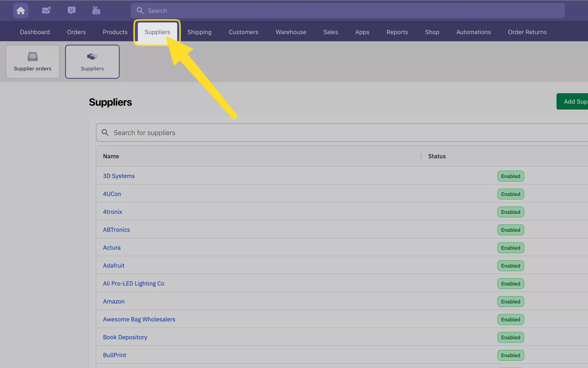Click Enabled badge for Actura
Screen dimensions: 588x368
[510, 248]
